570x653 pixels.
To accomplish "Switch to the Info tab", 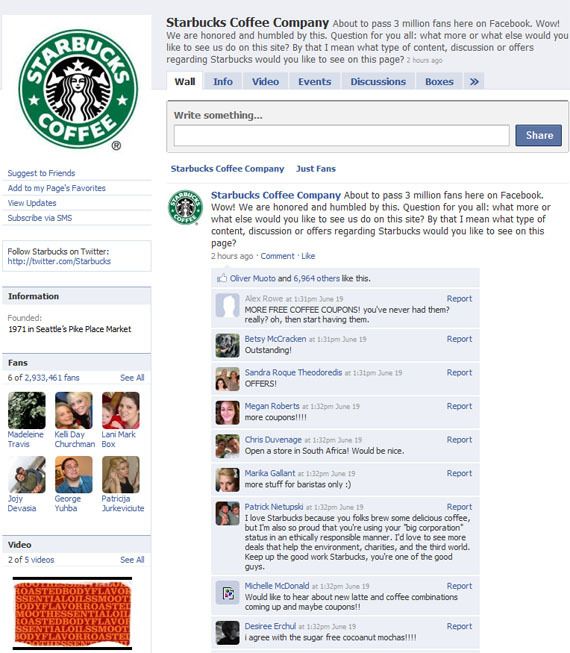I will (x=223, y=82).
